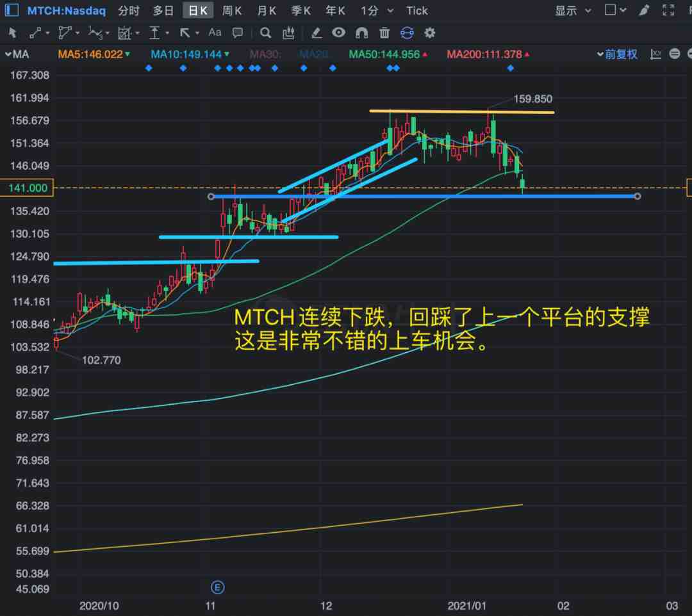
Task: Select the chart region measure tool
Action: (124, 33)
